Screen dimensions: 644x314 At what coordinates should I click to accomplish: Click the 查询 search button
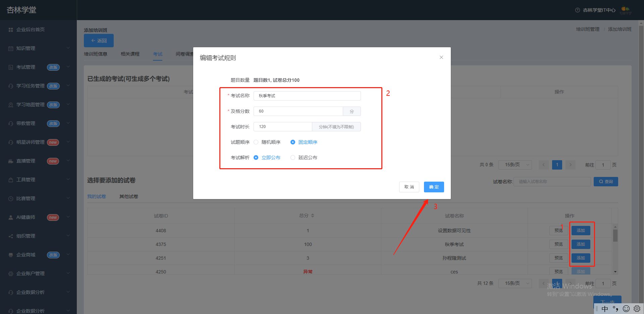coord(606,182)
